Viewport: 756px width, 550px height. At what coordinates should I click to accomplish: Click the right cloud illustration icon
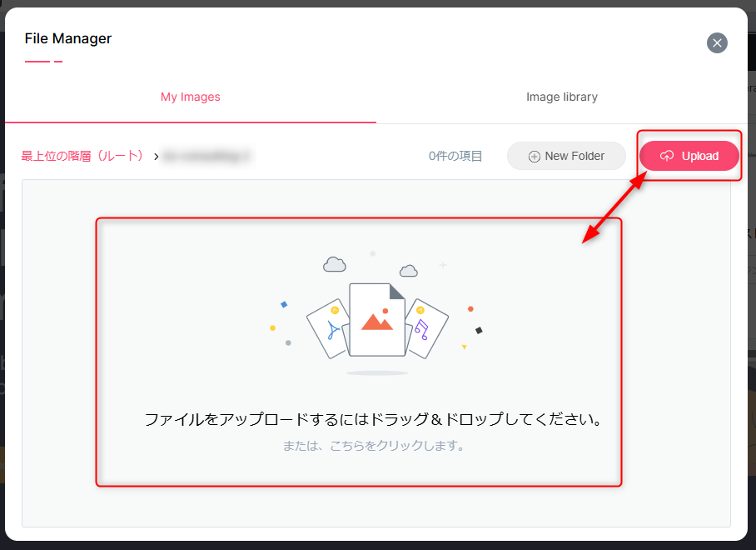[x=408, y=270]
